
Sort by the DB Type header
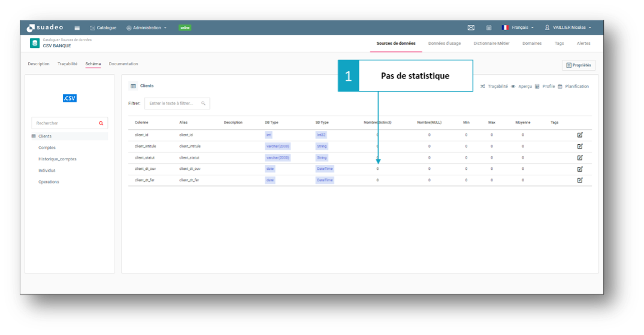click(271, 123)
